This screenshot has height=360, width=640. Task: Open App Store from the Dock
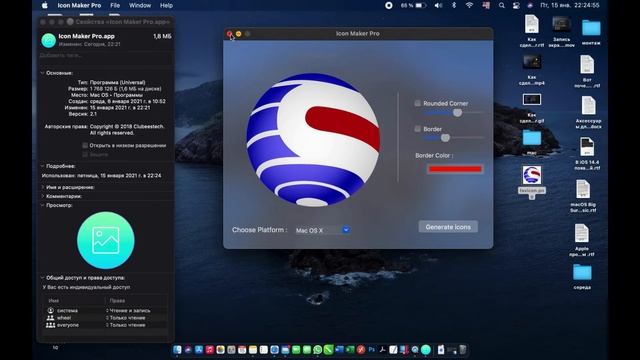click(x=199, y=349)
